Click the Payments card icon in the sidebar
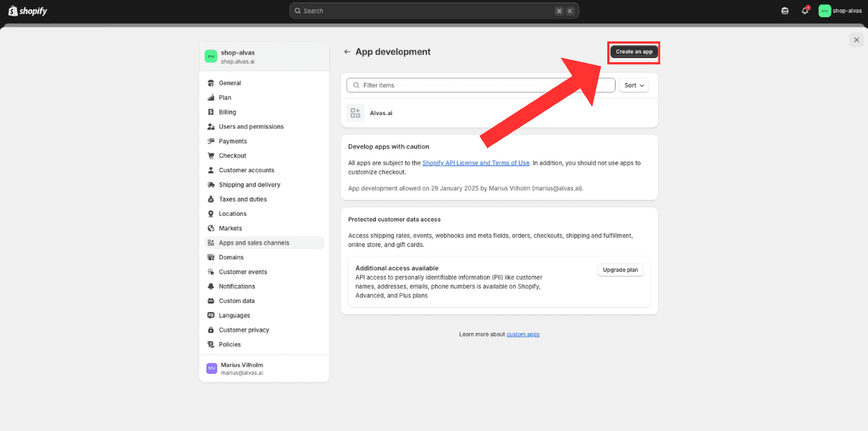This screenshot has width=868, height=431. point(211,141)
